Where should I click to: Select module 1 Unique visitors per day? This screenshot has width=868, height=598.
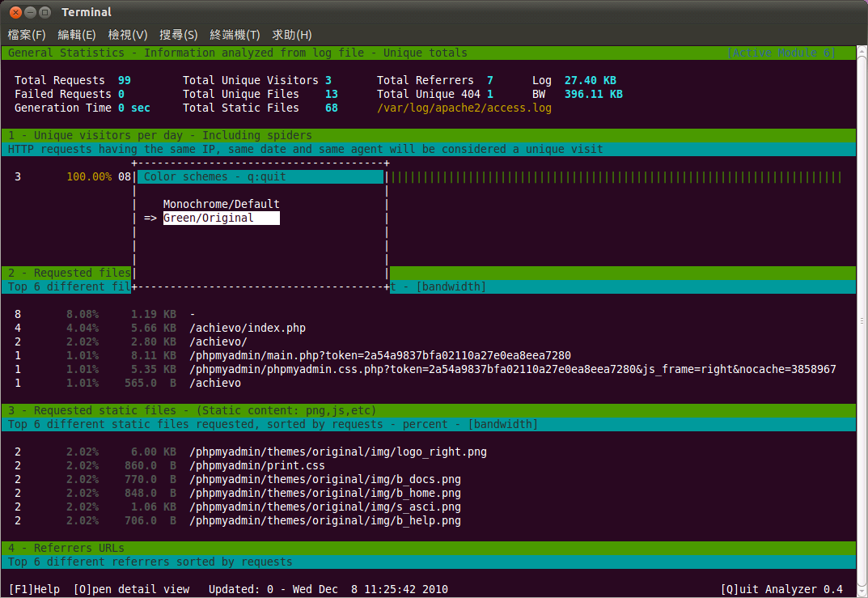point(429,136)
